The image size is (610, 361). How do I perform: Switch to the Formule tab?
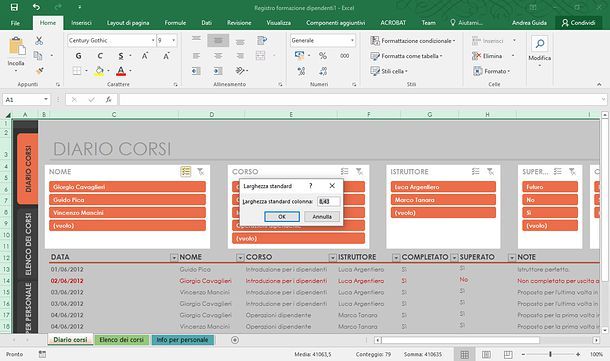(x=175, y=23)
